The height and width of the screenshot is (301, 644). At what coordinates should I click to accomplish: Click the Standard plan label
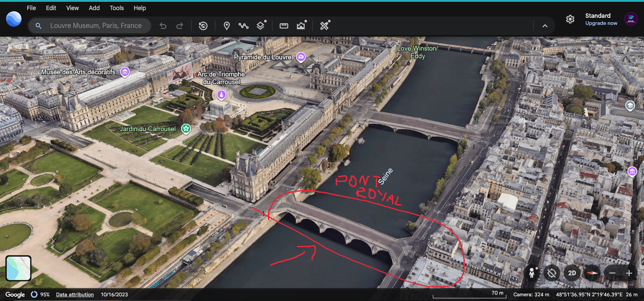tap(598, 16)
